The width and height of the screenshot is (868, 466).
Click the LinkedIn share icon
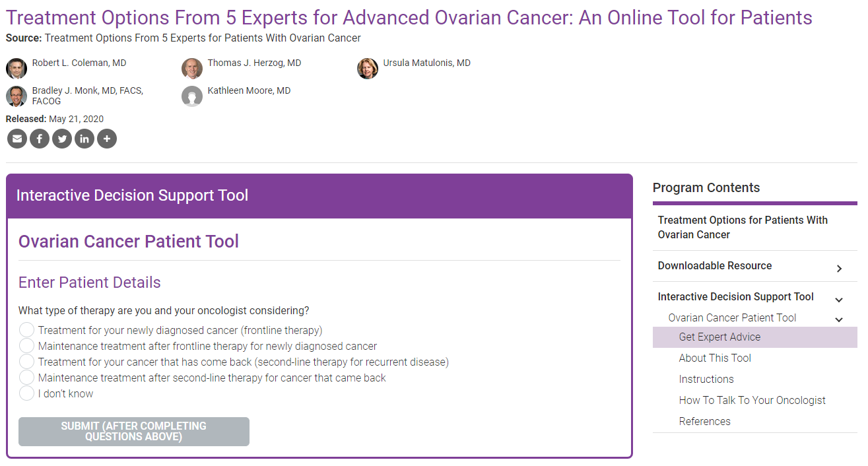point(84,139)
